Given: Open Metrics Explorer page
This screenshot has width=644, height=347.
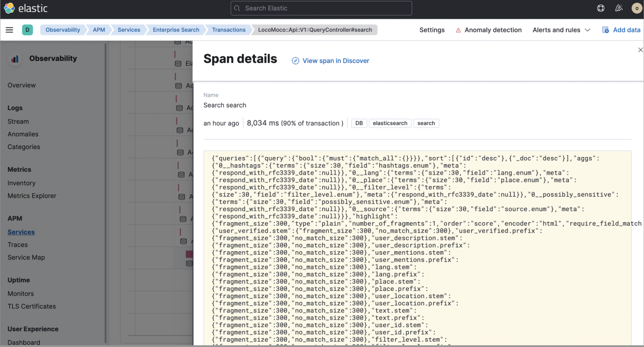Looking at the screenshot, I should (32, 196).
